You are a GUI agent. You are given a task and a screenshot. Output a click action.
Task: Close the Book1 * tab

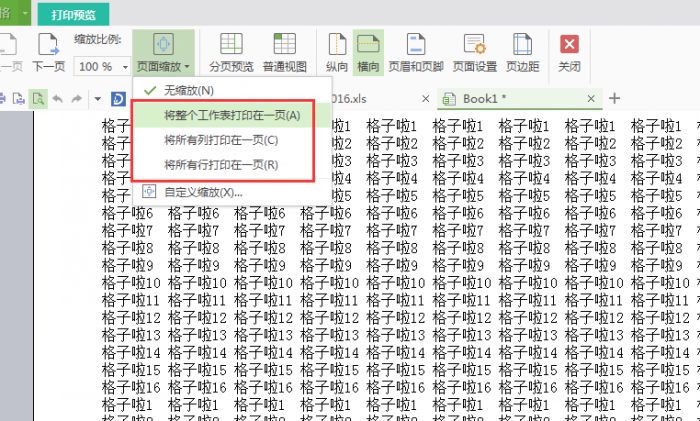tap(591, 99)
